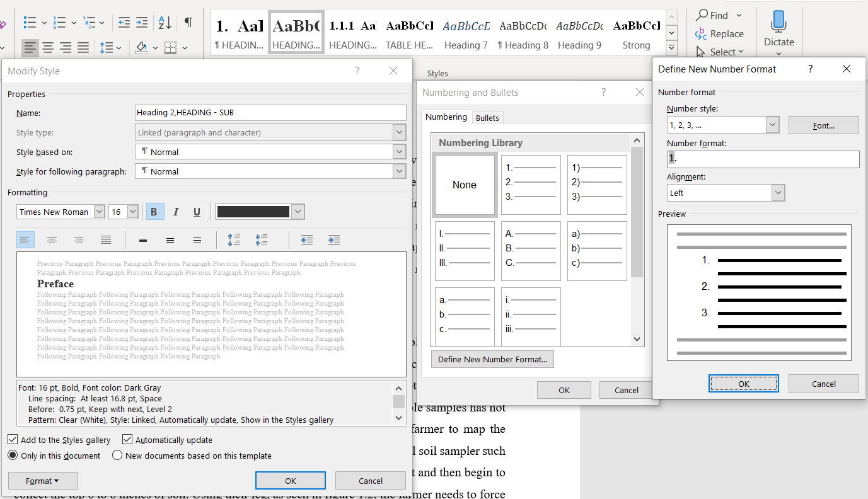Click the ribbon Center alignment icon
Viewport: 868px width, 499px height.
[x=48, y=47]
